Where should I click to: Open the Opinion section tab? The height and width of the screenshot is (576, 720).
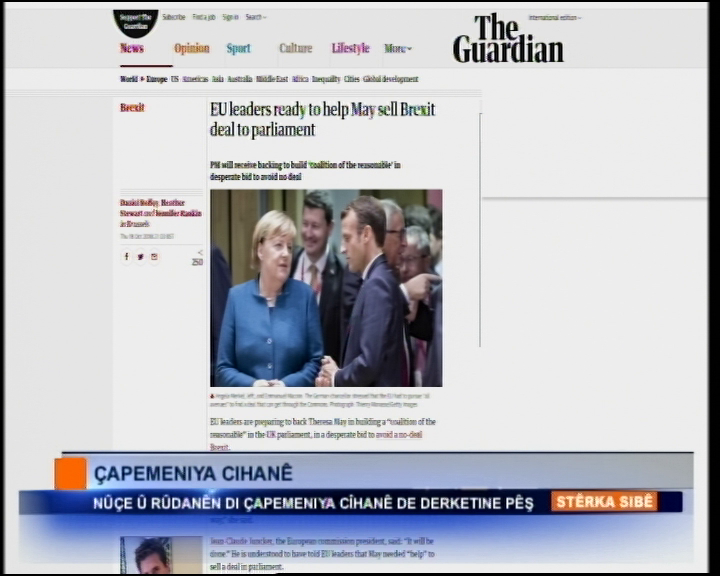(x=191, y=48)
